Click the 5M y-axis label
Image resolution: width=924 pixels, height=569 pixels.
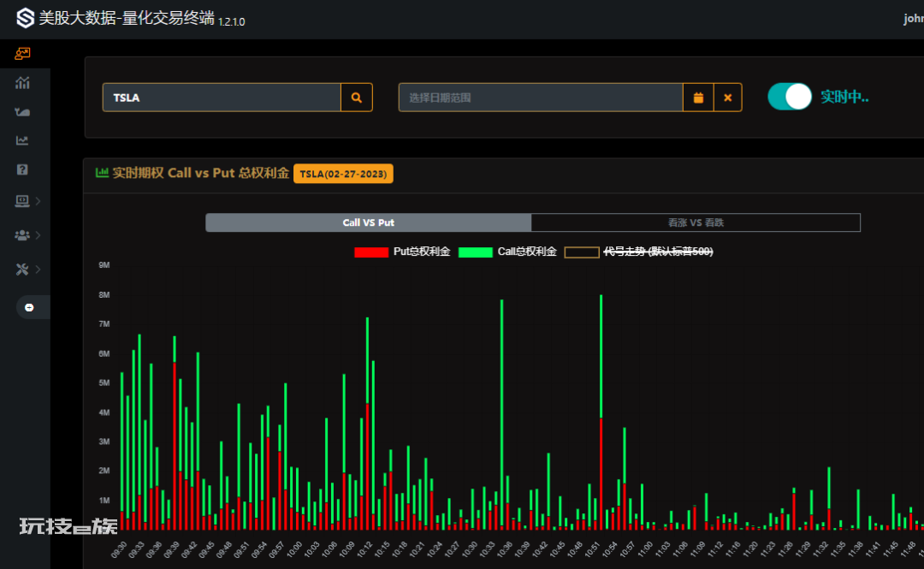point(104,382)
